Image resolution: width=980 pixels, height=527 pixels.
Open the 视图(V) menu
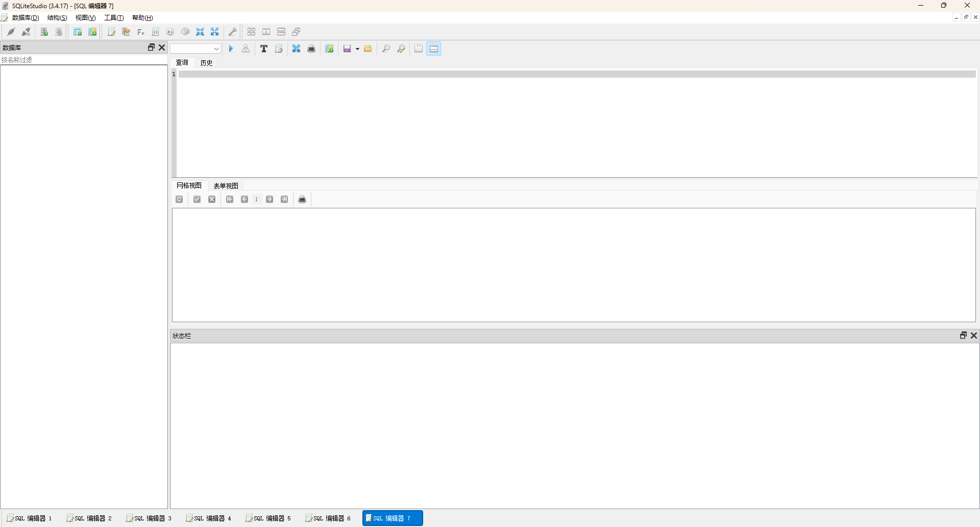(85, 18)
